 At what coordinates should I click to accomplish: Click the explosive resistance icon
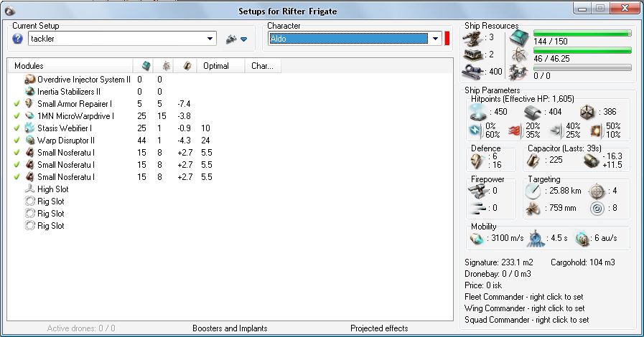point(595,130)
